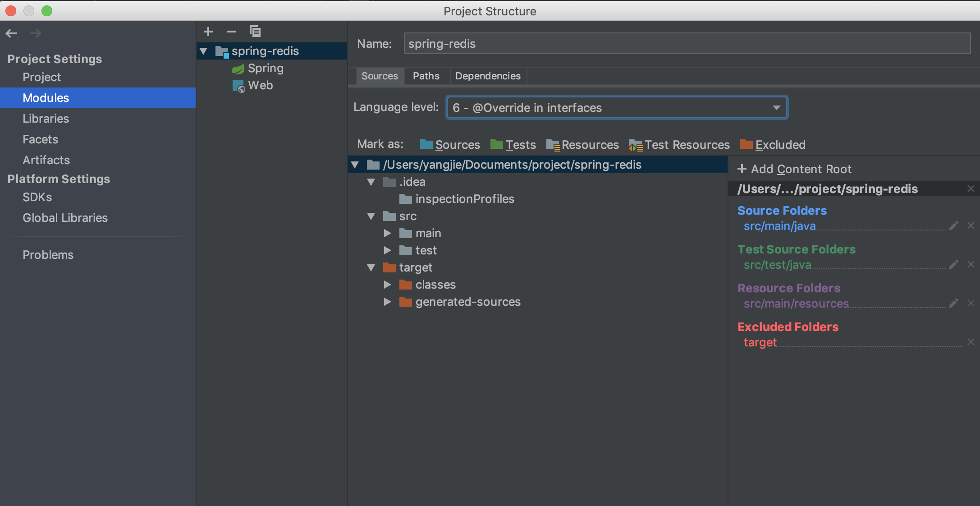Image resolution: width=980 pixels, height=506 pixels.
Task: Edit src/main/resources folder properties pencil
Action: point(953,304)
